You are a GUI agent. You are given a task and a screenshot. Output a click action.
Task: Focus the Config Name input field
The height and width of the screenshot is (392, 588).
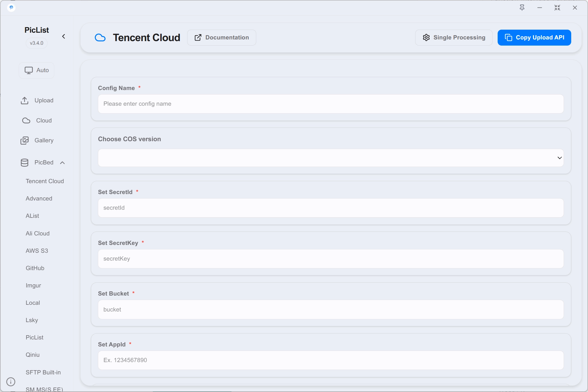point(331,104)
